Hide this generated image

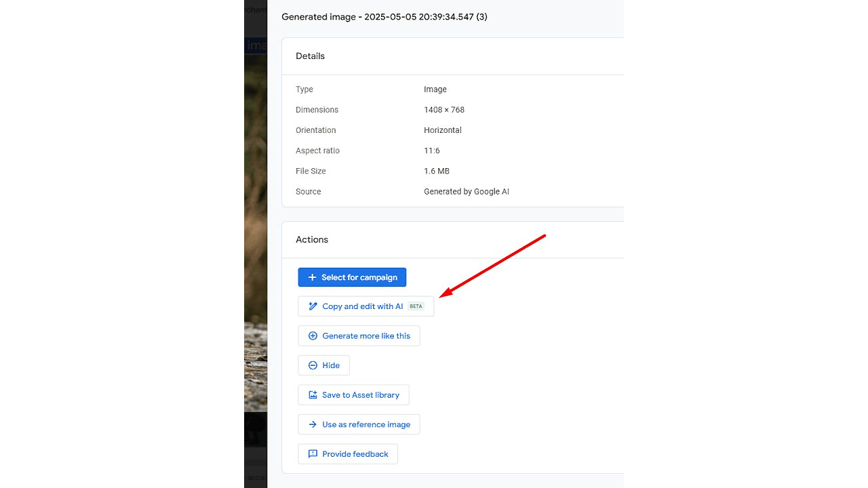click(x=323, y=365)
